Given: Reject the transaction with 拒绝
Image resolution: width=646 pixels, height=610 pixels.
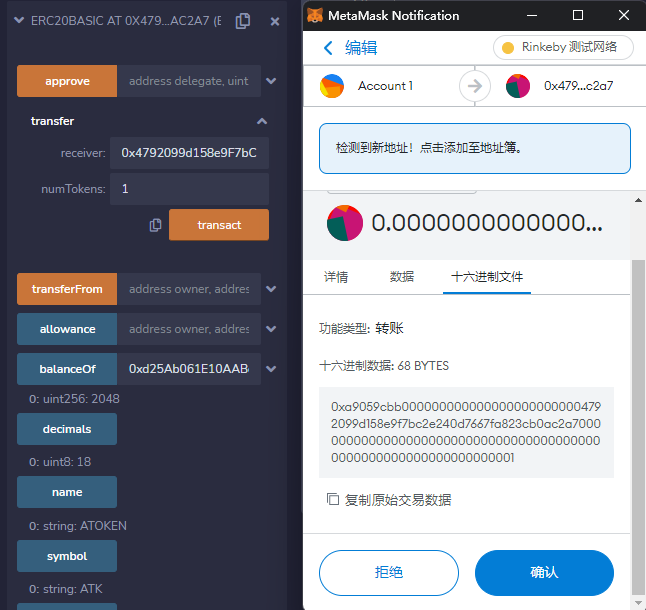Looking at the screenshot, I should point(389,573).
